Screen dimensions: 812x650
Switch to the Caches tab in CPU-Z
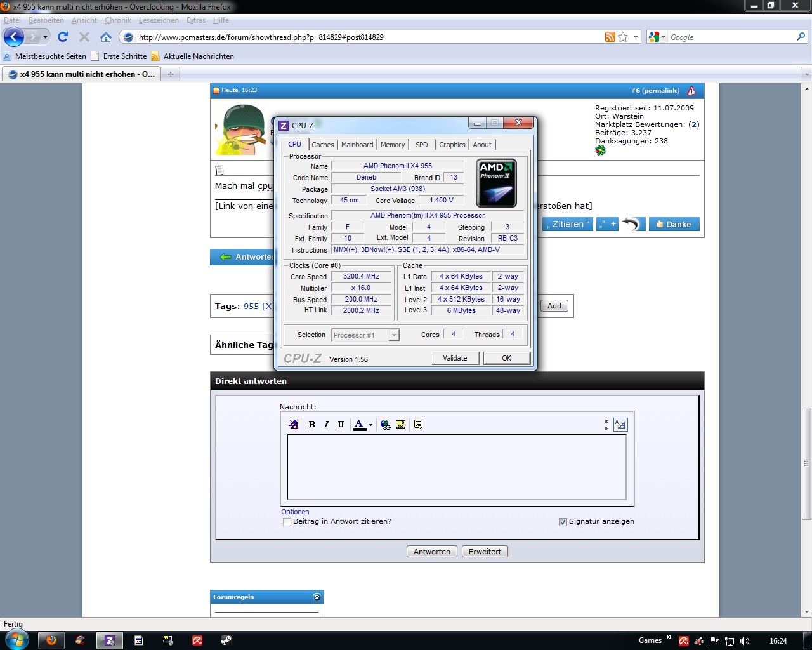coord(322,145)
